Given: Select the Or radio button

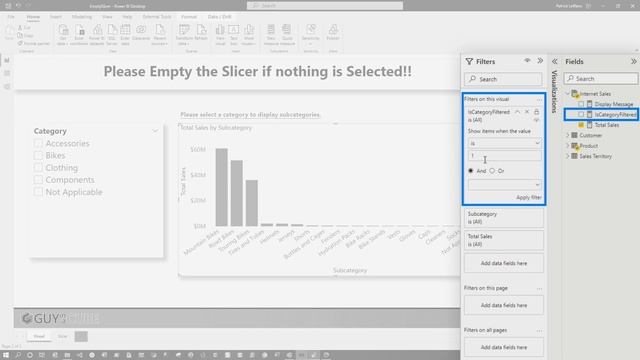Looking at the screenshot, I should coord(492,171).
